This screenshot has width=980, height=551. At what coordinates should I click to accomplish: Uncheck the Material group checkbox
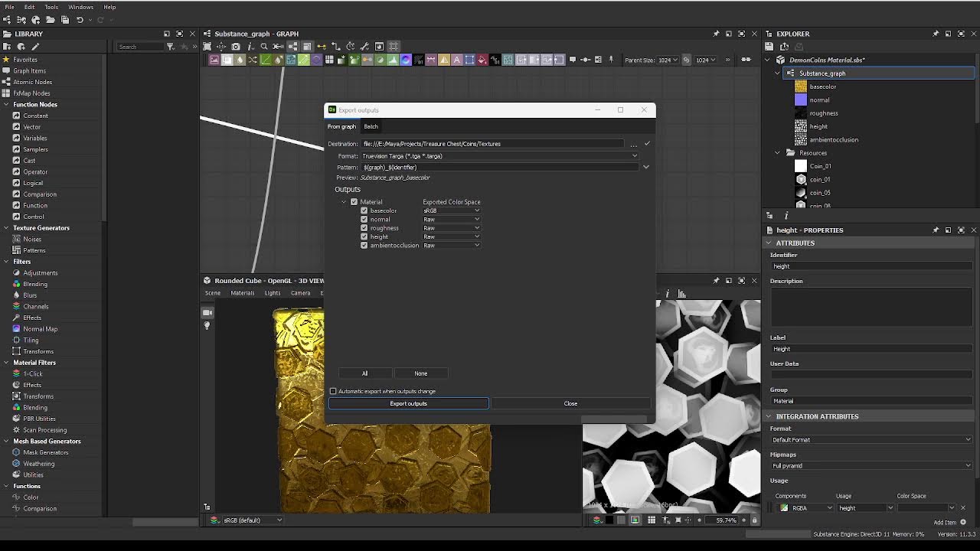354,202
